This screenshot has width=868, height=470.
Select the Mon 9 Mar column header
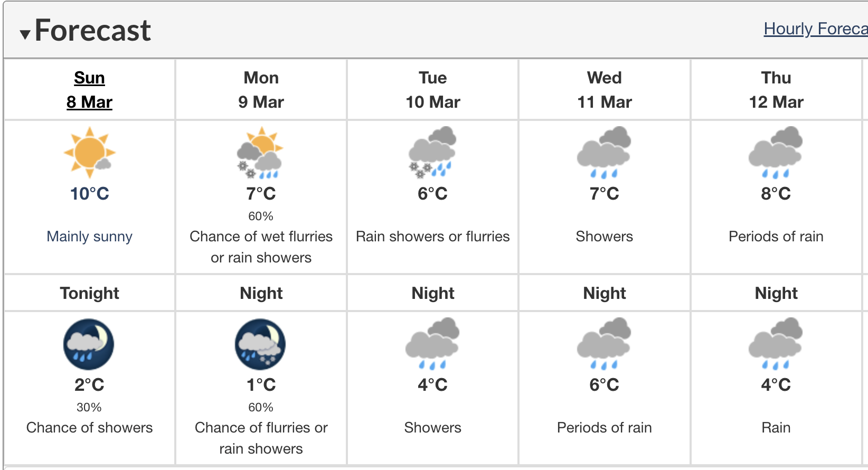coord(261,90)
